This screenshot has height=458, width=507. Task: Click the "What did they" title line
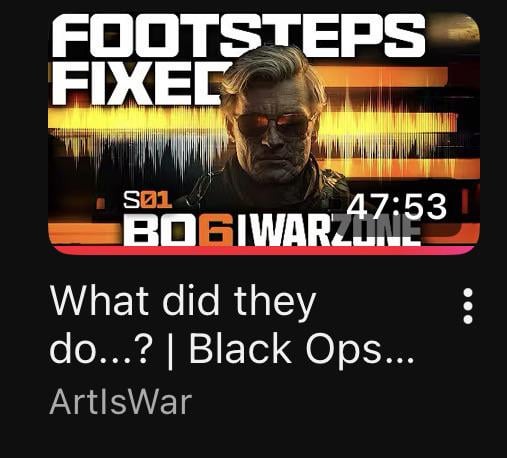(x=183, y=302)
